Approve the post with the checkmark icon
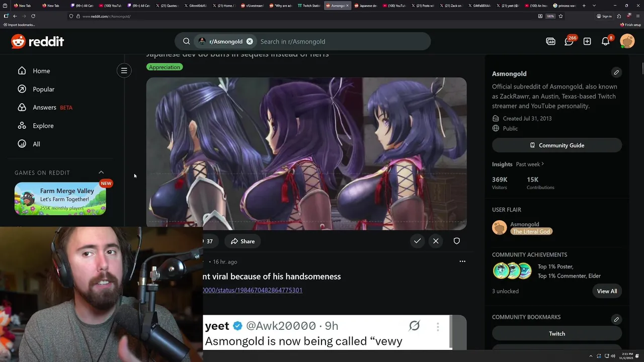644x362 pixels. click(417, 241)
